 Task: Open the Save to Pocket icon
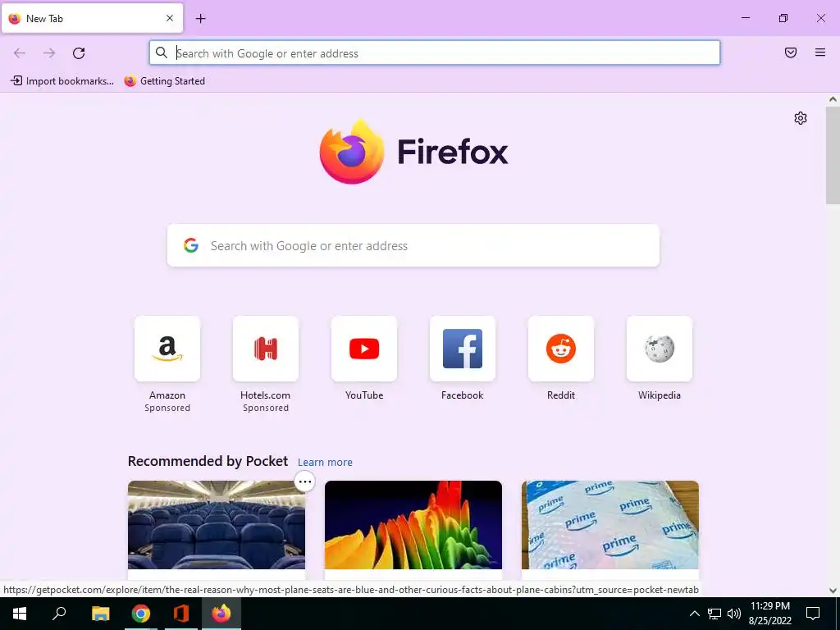tap(790, 52)
